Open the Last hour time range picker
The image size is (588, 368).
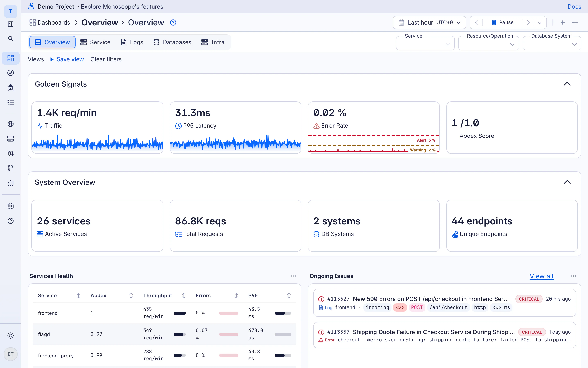429,23
